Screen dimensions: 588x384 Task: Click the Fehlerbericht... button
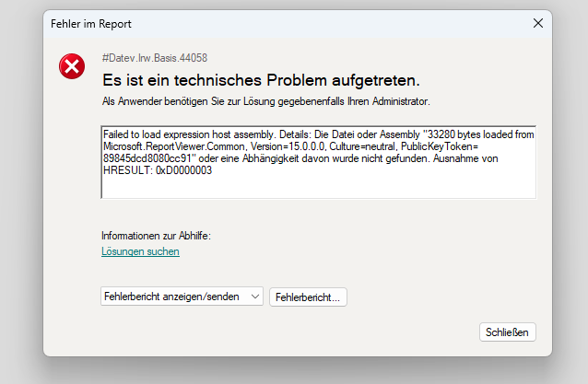[308, 297]
